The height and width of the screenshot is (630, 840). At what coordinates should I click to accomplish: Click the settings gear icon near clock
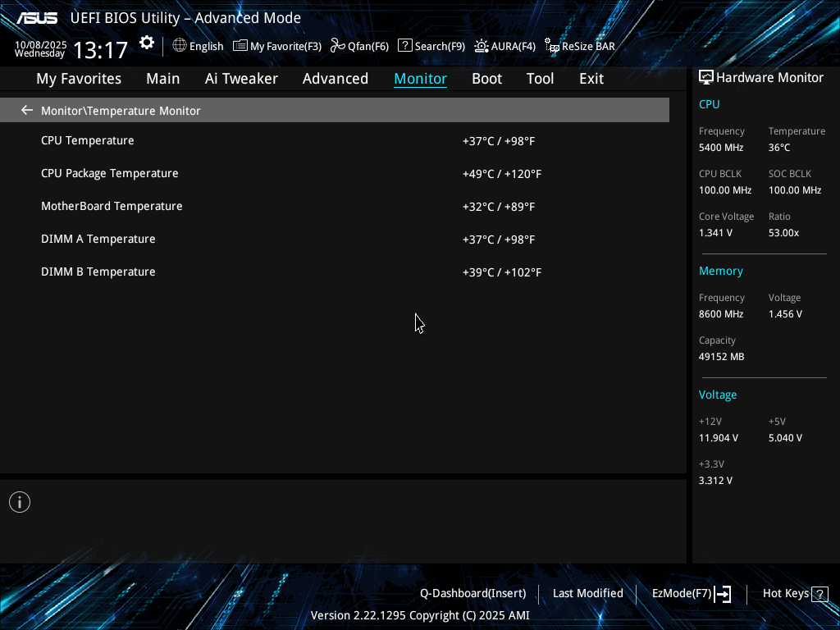147,43
